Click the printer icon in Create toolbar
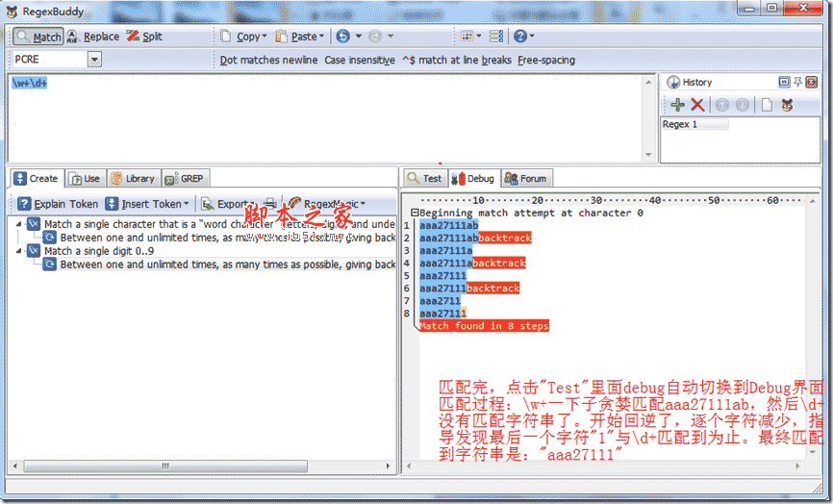 tap(270, 203)
